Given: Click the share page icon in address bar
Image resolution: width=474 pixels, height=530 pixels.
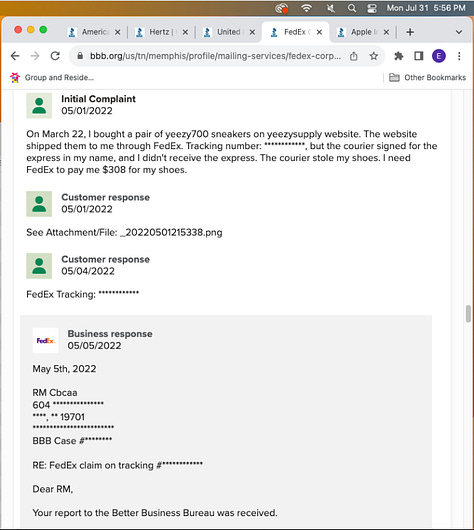Looking at the screenshot, I should tap(354, 56).
